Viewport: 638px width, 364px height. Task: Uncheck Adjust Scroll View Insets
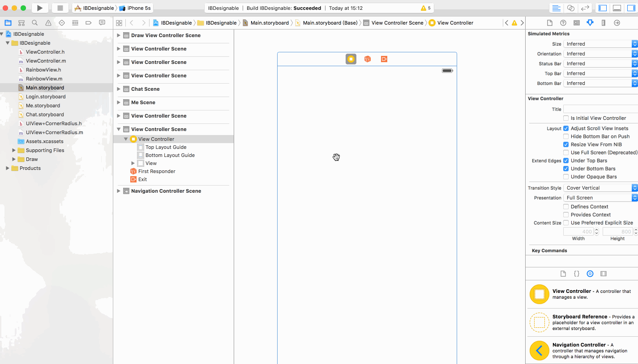pyautogui.click(x=566, y=128)
